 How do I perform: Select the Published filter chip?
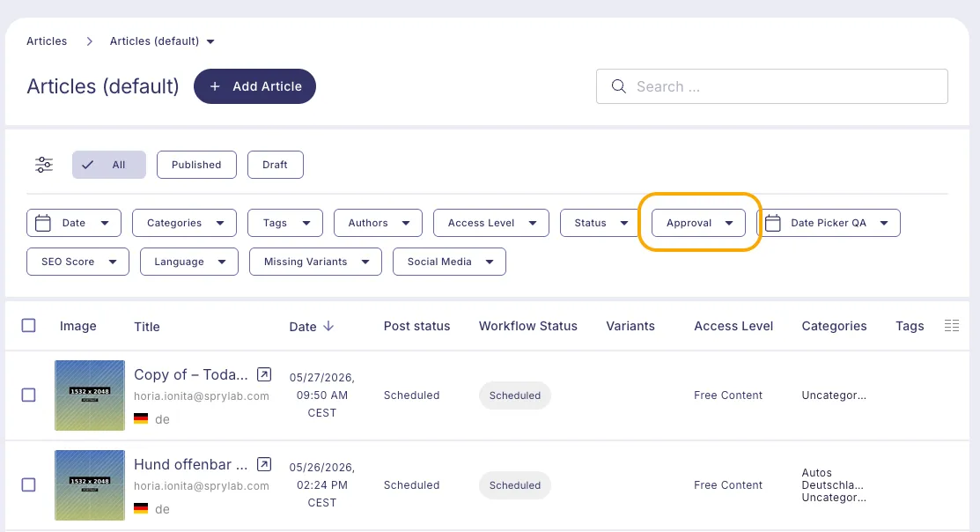pyautogui.click(x=196, y=165)
